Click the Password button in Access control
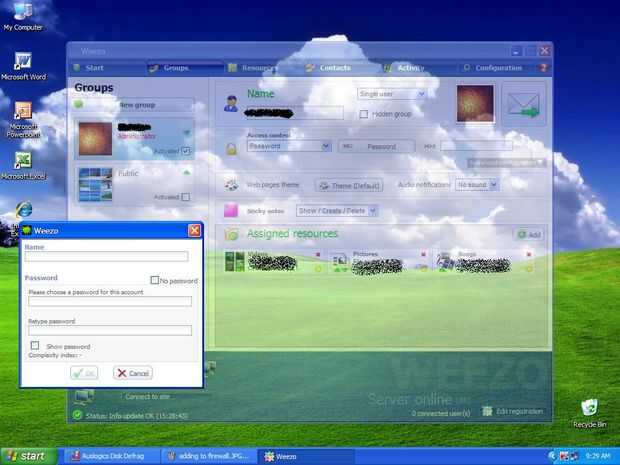The image size is (620, 465). click(x=377, y=147)
